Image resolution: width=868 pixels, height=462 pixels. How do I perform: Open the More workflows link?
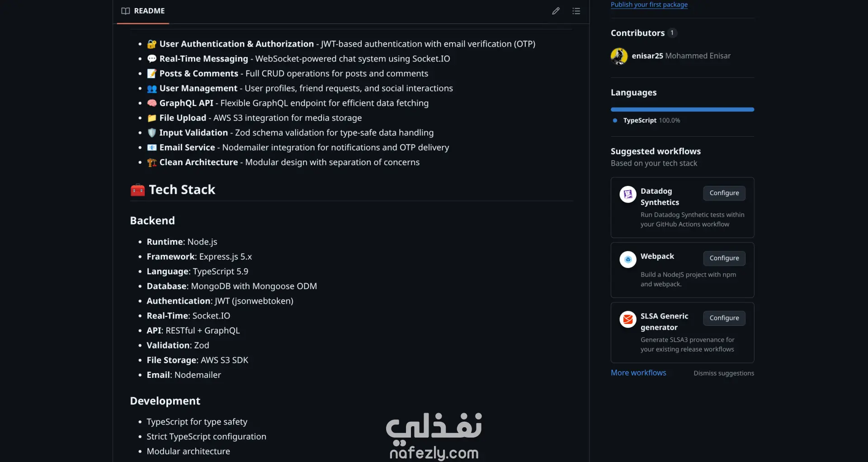point(638,373)
